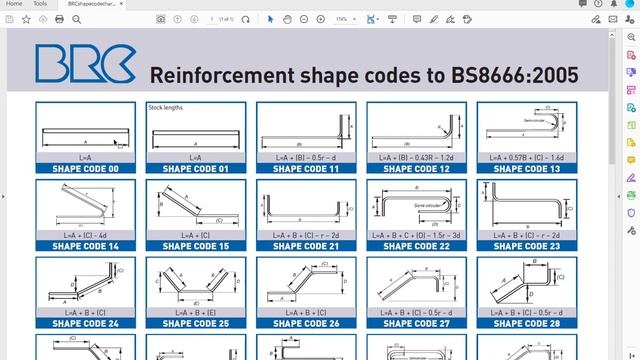Click the BRC logo
This screenshot has height=360, width=640.
[x=86, y=64]
